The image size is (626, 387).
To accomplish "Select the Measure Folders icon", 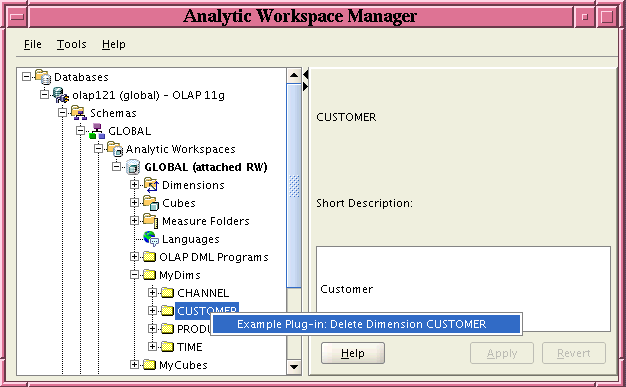I will tap(151, 221).
